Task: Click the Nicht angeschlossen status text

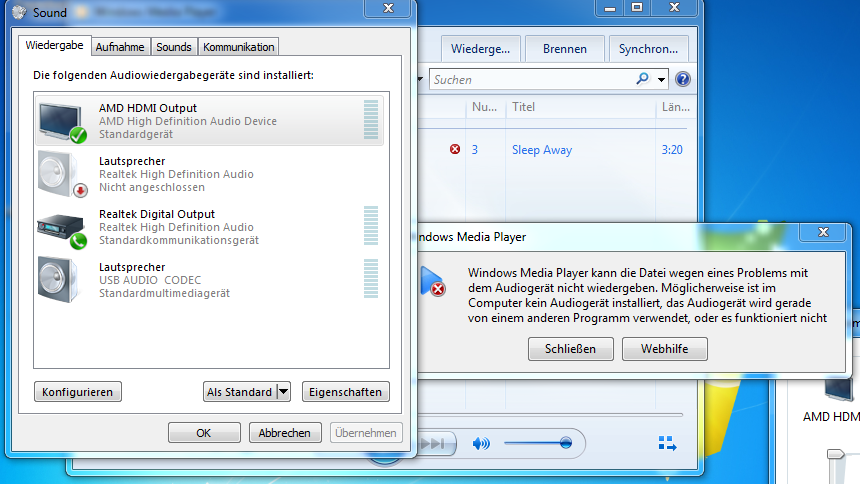Action: (152, 187)
